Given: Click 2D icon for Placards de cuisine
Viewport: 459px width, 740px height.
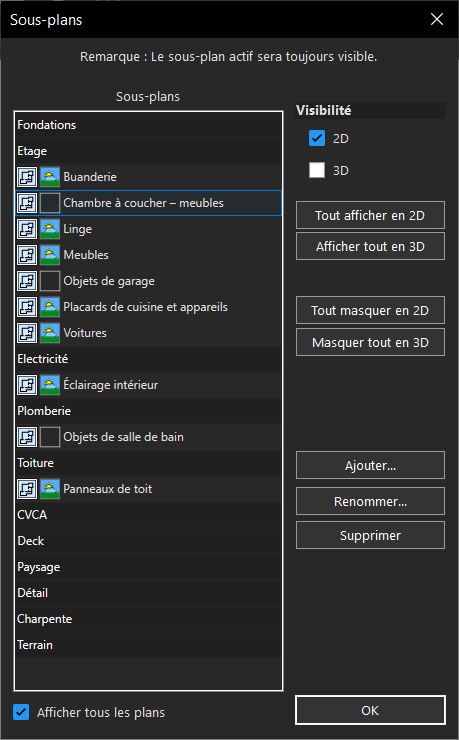Looking at the screenshot, I should (x=27, y=307).
